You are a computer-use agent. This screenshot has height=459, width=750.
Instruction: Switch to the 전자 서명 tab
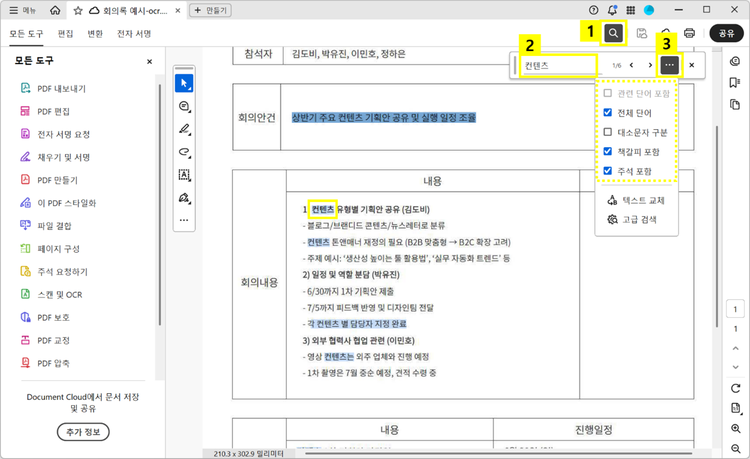pos(134,33)
